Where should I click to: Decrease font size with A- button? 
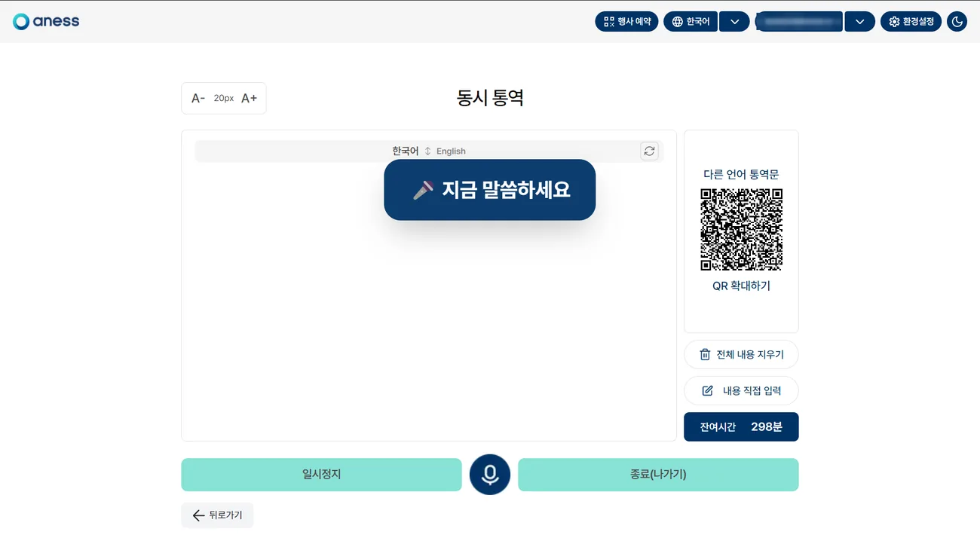pos(198,98)
